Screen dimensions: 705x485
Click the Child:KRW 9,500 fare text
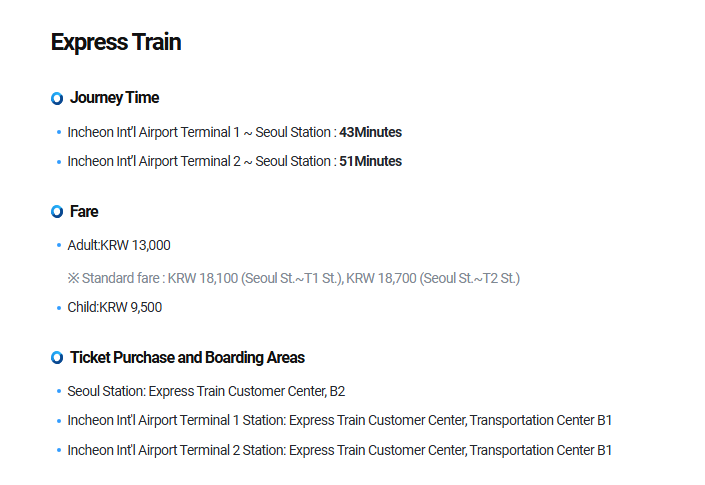click(115, 307)
